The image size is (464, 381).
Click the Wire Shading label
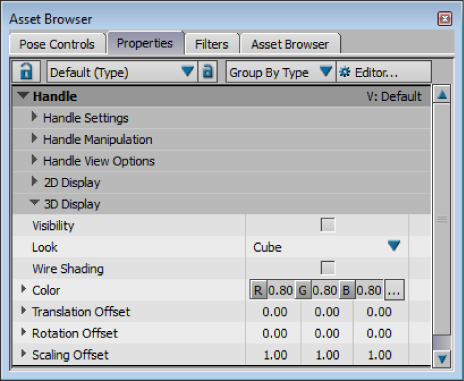click(68, 269)
